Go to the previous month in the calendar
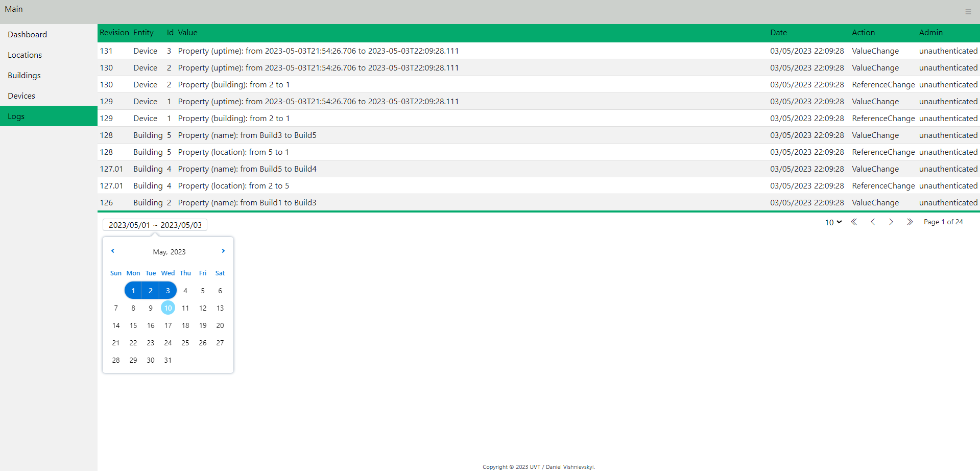Screen dimensions: 980x471 (x=112, y=251)
